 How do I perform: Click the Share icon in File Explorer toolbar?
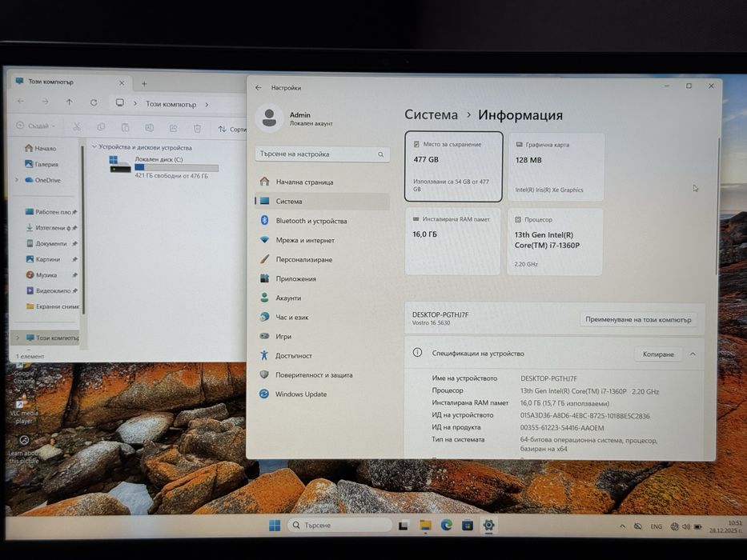pyautogui.click(x=174, y=128)
